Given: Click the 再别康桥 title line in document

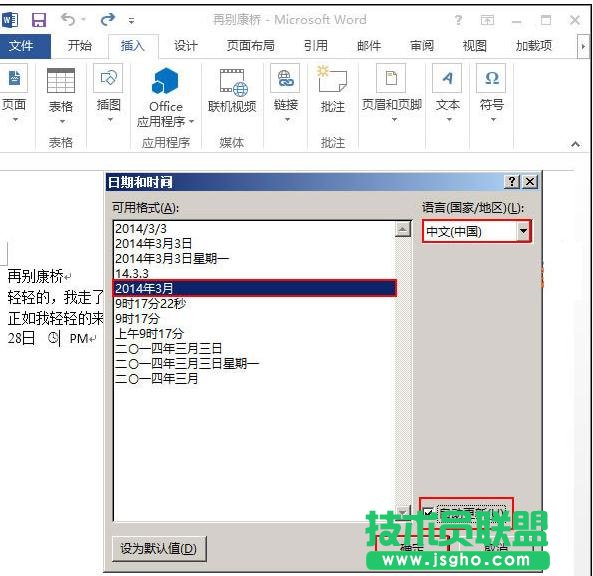Looking at the screenshot, I should point(36,276).
